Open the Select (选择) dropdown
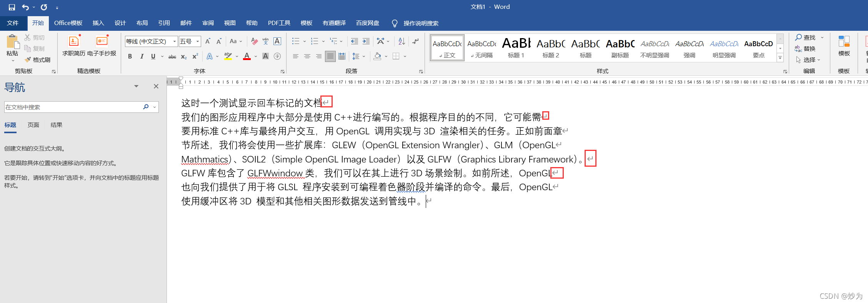 pyautogui.click(x=808, y=60)
